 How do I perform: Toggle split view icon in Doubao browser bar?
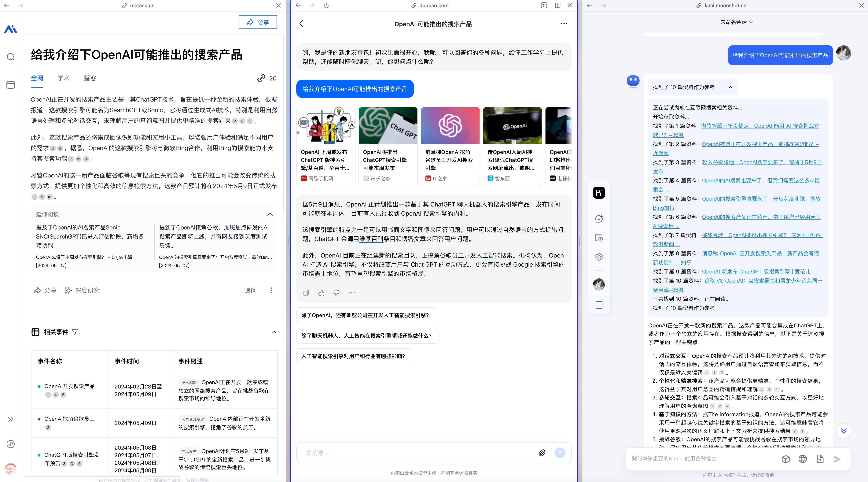click(557, 5)
